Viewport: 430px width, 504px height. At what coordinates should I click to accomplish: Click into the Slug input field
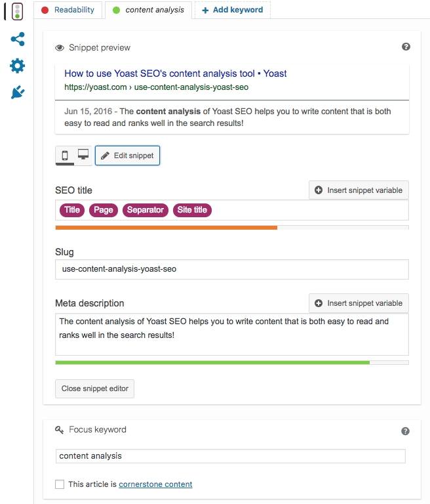(x=232, y=269)
